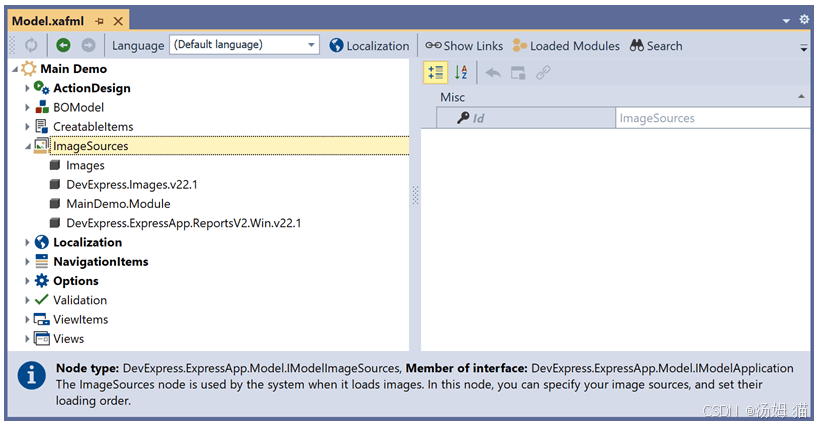Viewport: 821px width, 427px height.
Task: Click Show Links in the toolbar
Action: click(x=464, y=46)
